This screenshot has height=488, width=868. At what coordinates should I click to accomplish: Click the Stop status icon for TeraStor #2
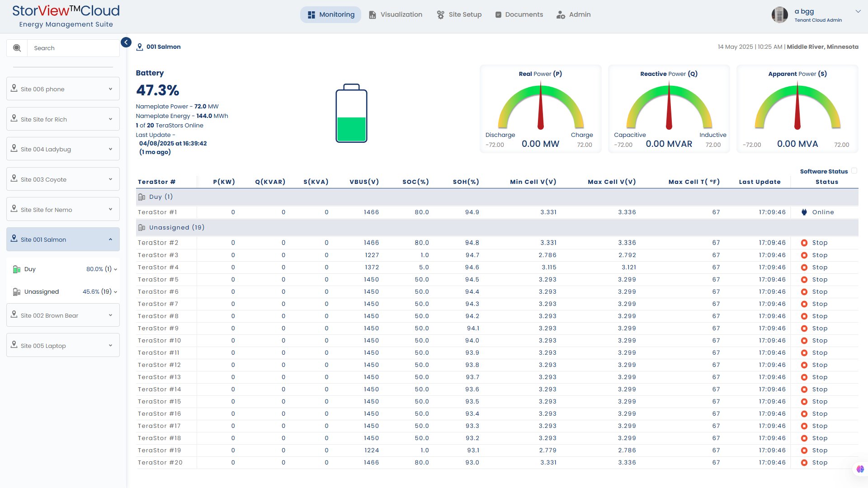click(804, 243)
